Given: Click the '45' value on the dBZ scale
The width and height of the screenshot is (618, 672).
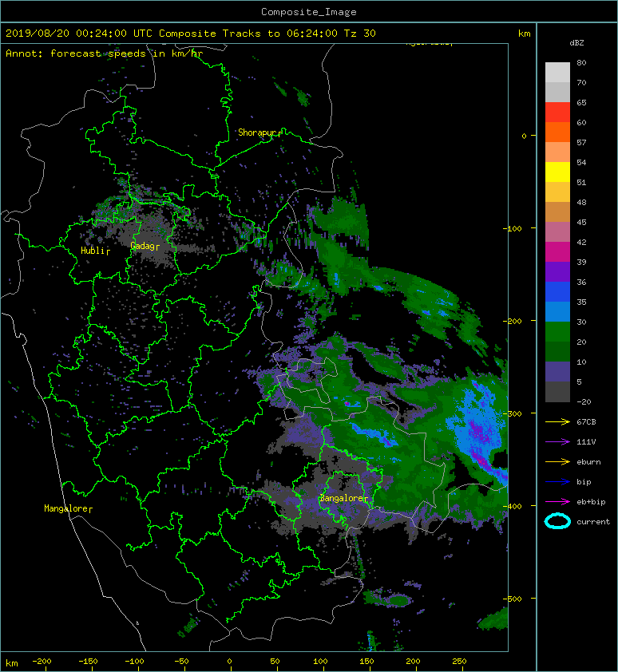Looking at the screenshot, I should point(581,222).
